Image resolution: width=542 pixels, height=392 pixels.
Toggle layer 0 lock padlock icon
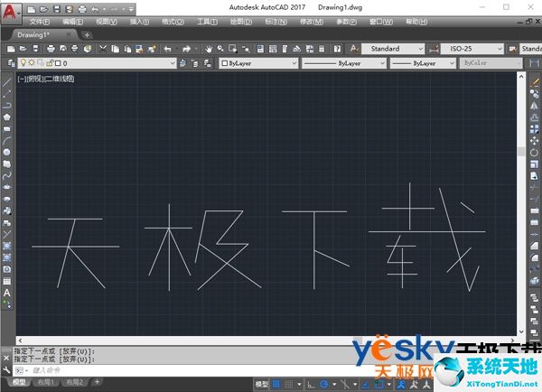tap(50, 63)
